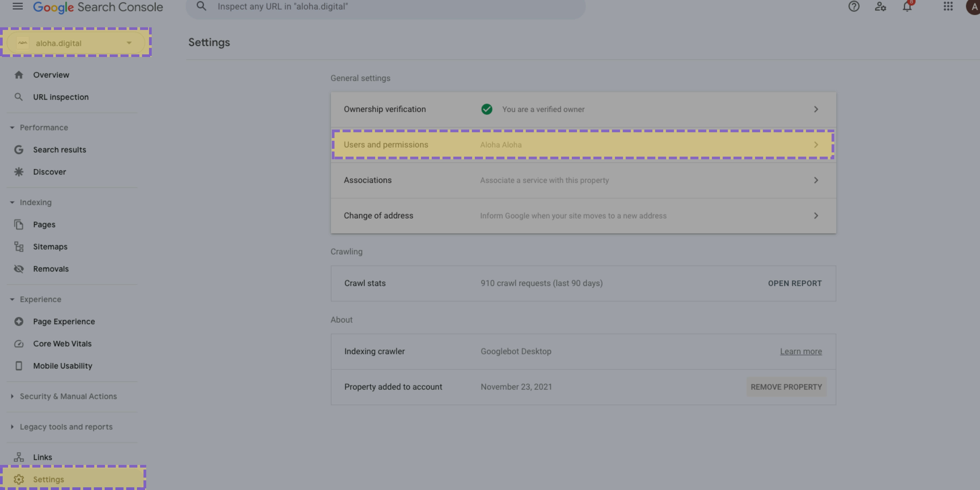Open the notifications bell
The width and height of the screenshot is (980, 490).
[907, 7]
